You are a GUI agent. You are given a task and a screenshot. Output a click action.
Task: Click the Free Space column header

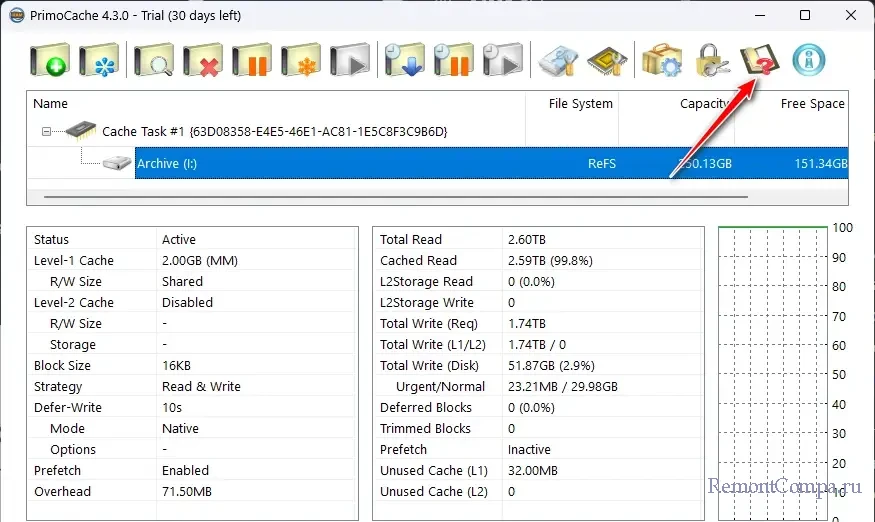click(x=811, y=104)
